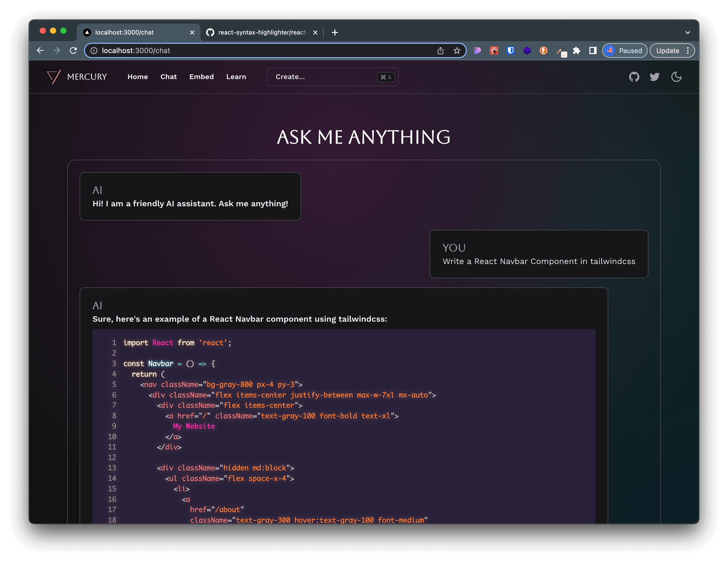This screenshot has width=728, height=562.
Task: Open GitHub profile via icon
Action: pos(634,77)
